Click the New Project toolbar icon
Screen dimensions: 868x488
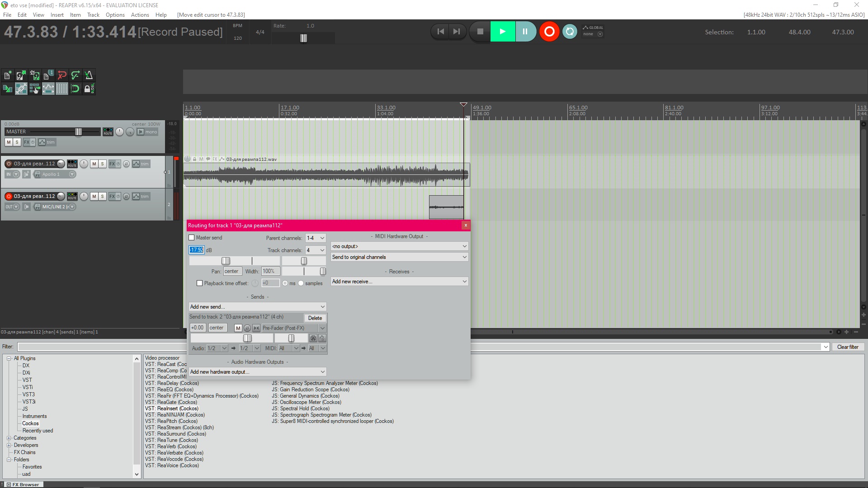pyautogui.click(x=8, y=75)
